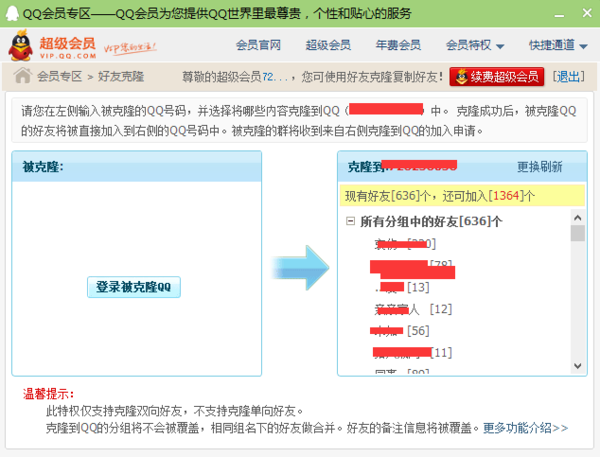This screenshot has width=600, height=457.
Task: Open 超级会员 navigation link
Action: tap(328, 45)
